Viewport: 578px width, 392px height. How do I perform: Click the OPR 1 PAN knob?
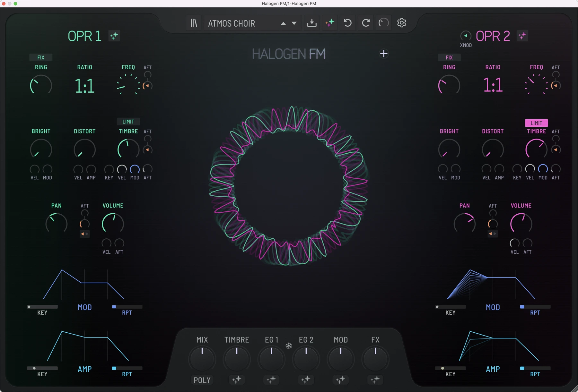pos(56,223)
